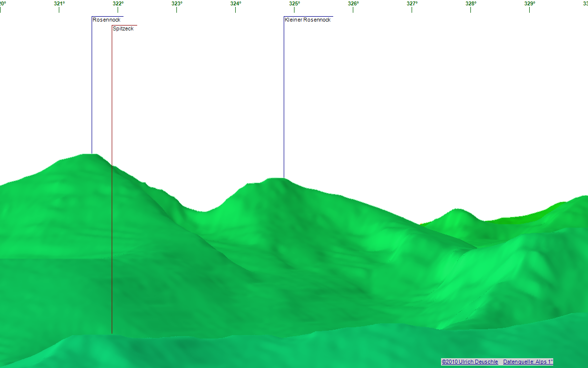Click the Rosennock summit on the terrain
This screenshot has height=368, width=588.
click(x=92, y=156)
